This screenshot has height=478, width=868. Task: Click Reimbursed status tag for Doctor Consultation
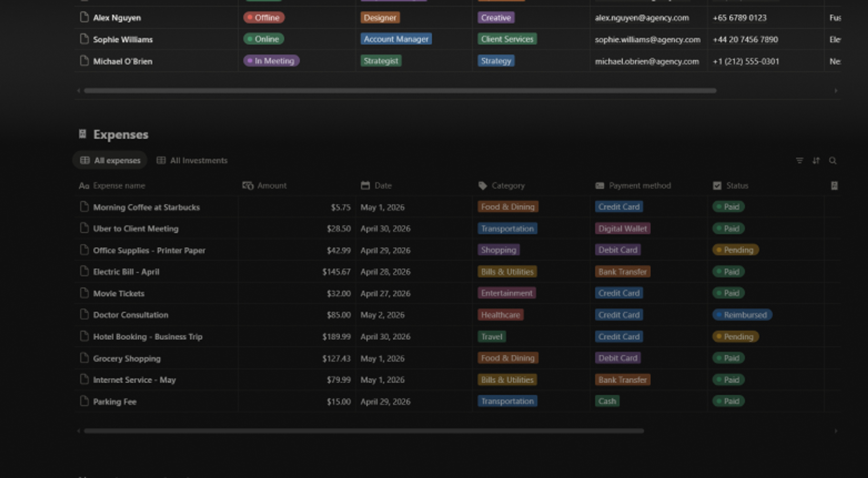tap(742, 315)
